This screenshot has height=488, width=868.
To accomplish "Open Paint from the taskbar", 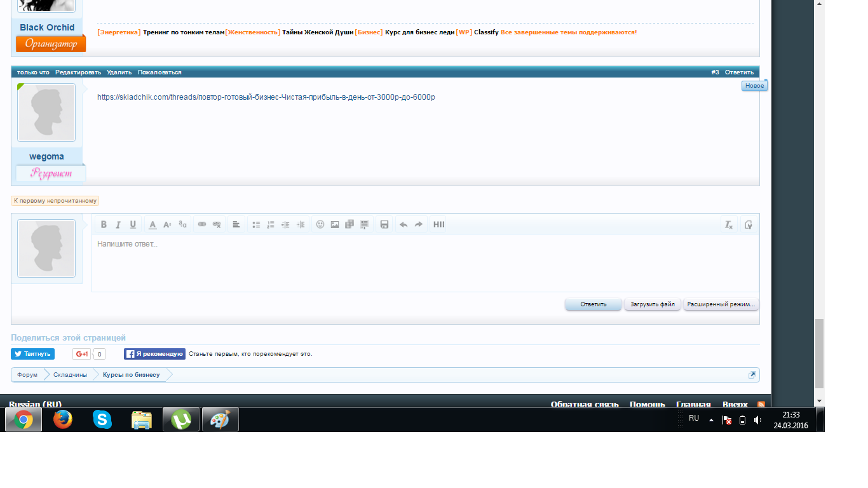I will click(x=220, y=419).
